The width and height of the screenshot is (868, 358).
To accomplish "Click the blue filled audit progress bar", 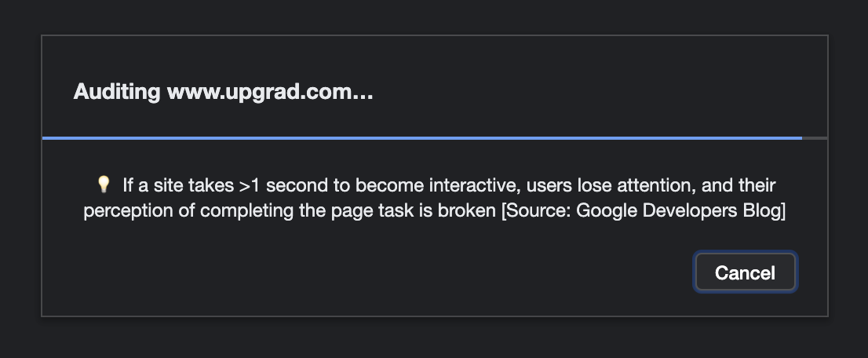I will point(421,137).
